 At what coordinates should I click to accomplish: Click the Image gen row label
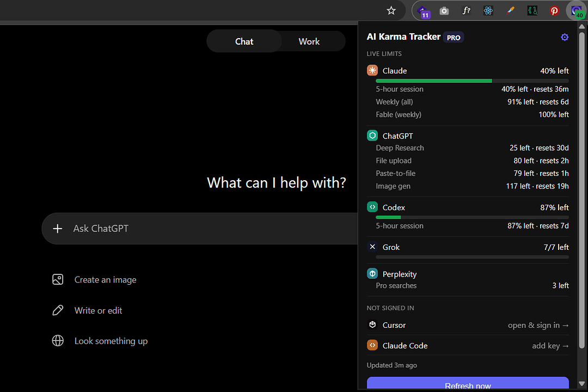click(393, 186)
